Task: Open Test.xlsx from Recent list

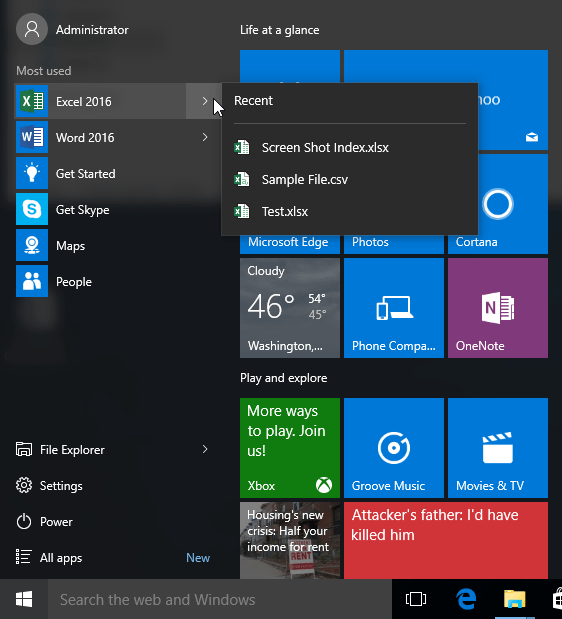Action: (x=285, y=212)
